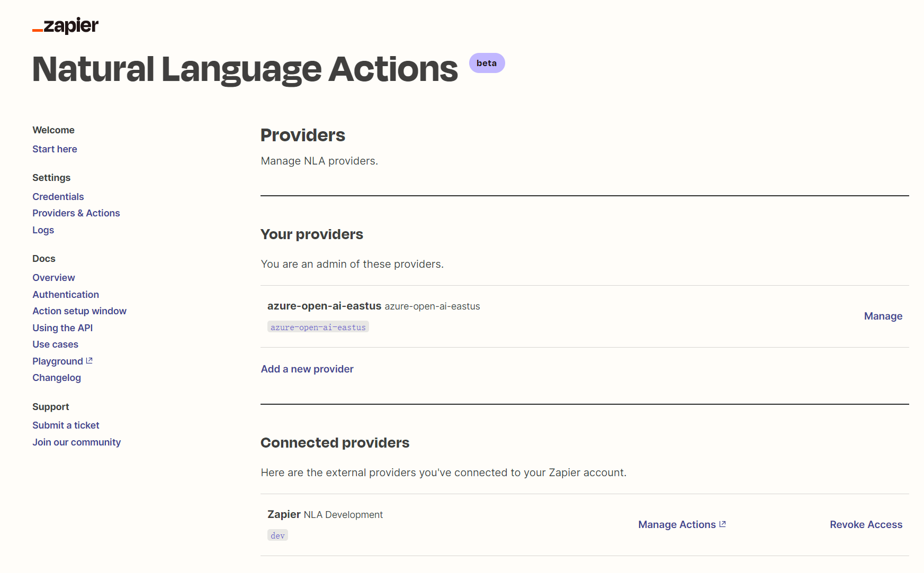Click the beta badge
The image size is (924, 573).
(487, 63)
